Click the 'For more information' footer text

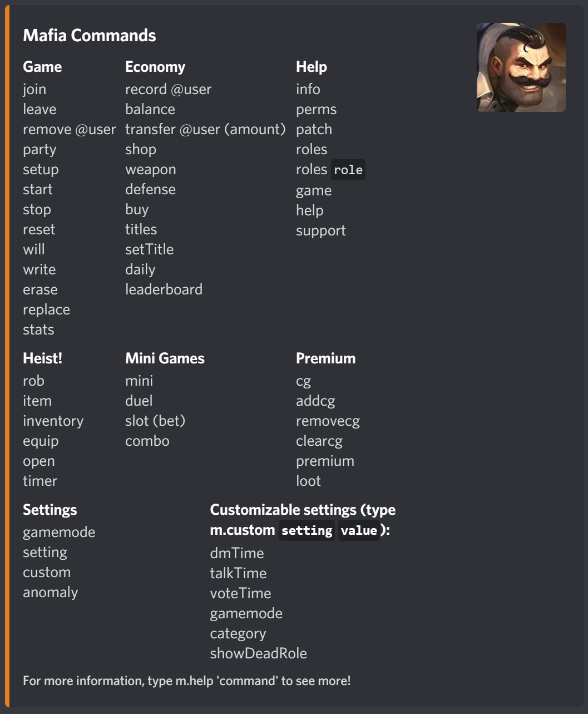click(x=186, y=681)
